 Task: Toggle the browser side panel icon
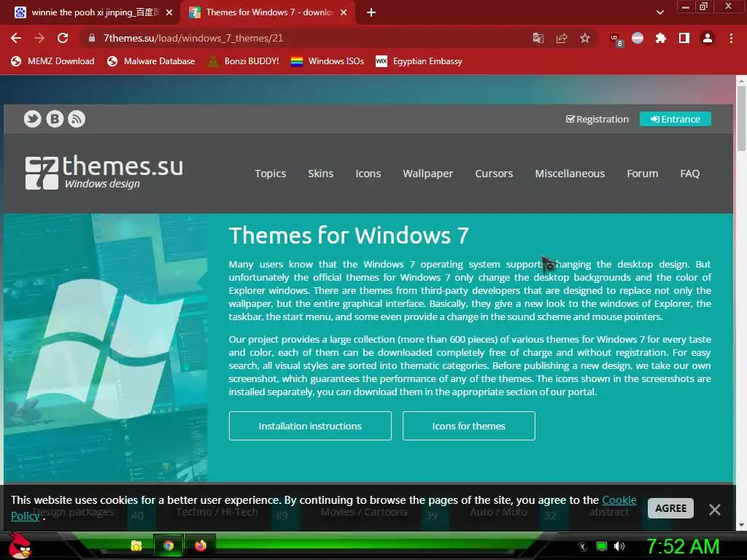[x=684, y=38]
